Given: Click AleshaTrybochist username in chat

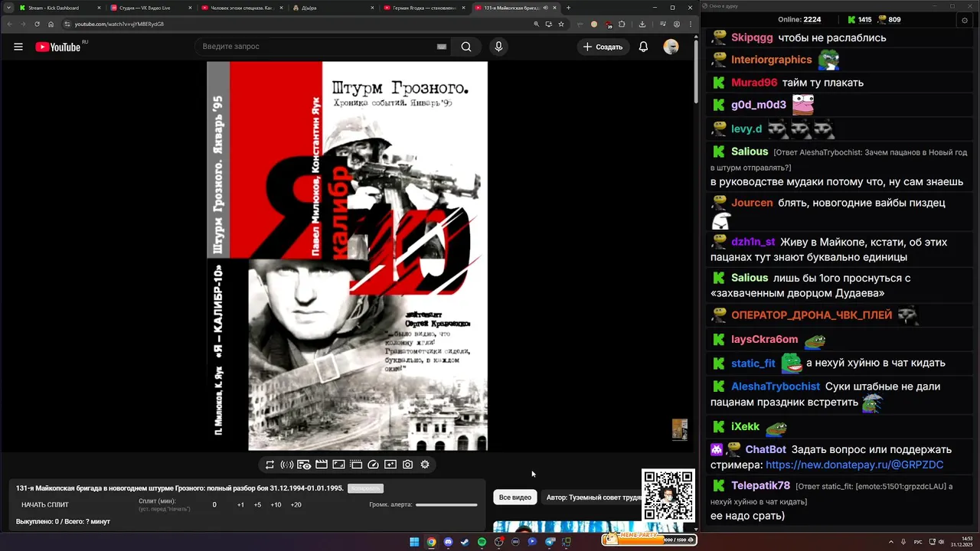Looking at the screenshot, I should pos(776,386).
